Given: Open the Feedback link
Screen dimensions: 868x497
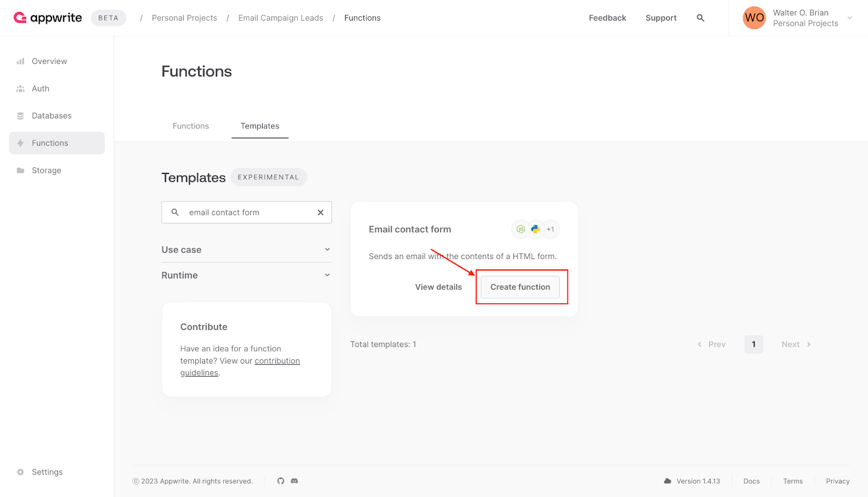Looking at the screenshot, I should pyautogui.click(x=608, y=18).
